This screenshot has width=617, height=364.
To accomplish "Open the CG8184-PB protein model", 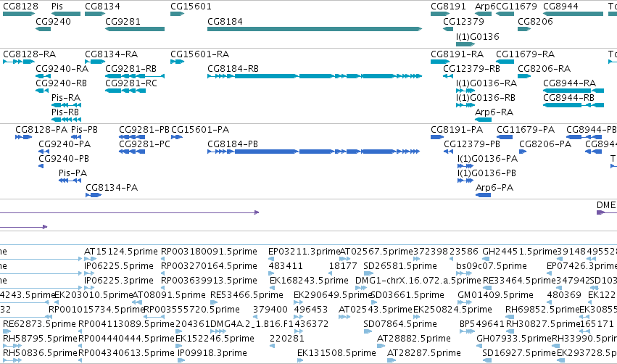I will tap(314, 152).
